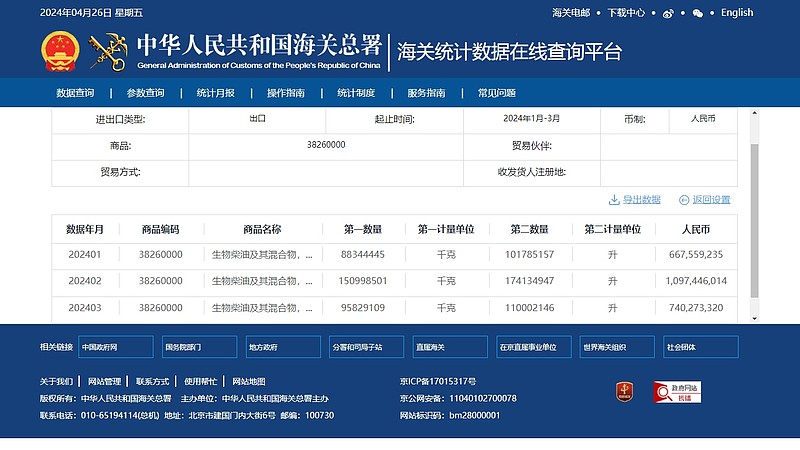Select the 202401 row date cell
This screenshot has width=800, height=450.
coord(85,255)
